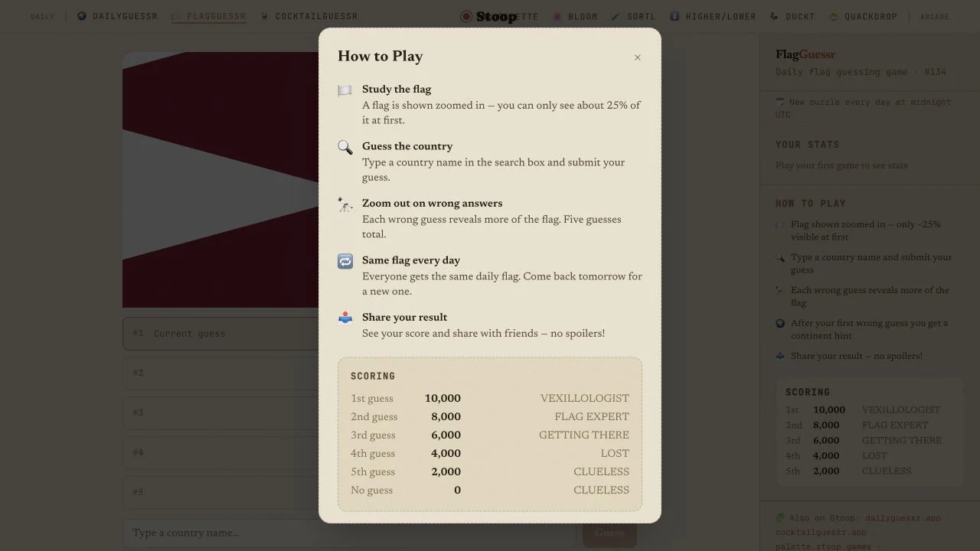980x551 pixels.
Task: Select the #1 Current guess row
Action: click(220, 334)
